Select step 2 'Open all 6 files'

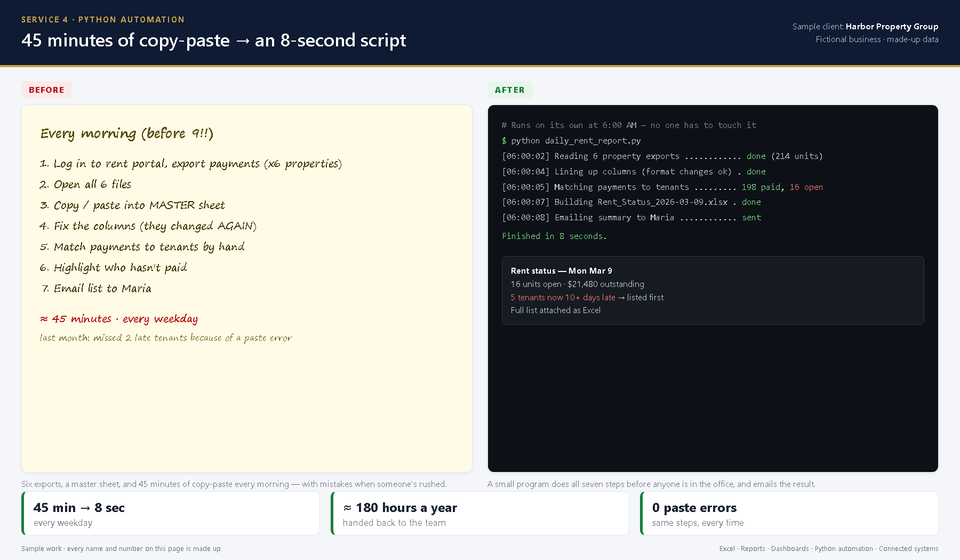coord(85,185)
